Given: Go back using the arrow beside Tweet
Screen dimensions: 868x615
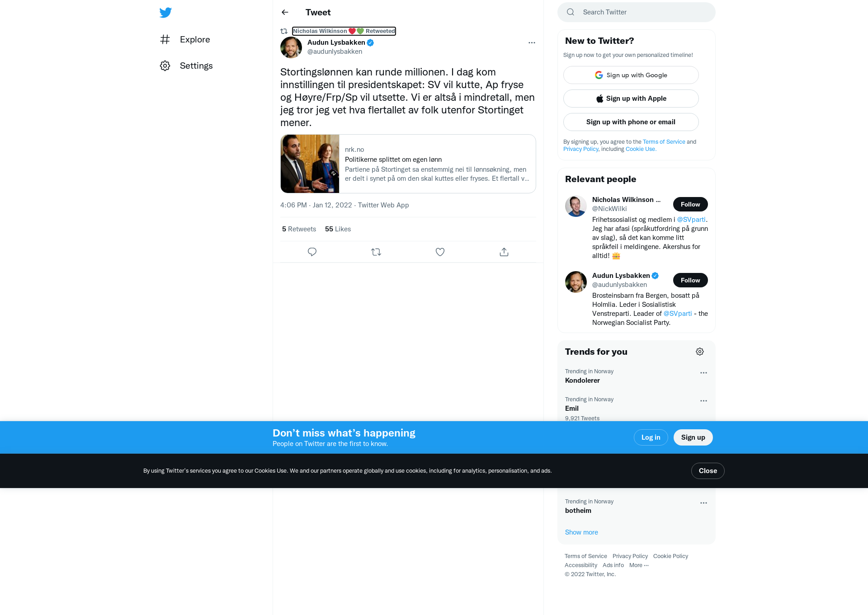Looking at the screenshot, I should [285, 12].
